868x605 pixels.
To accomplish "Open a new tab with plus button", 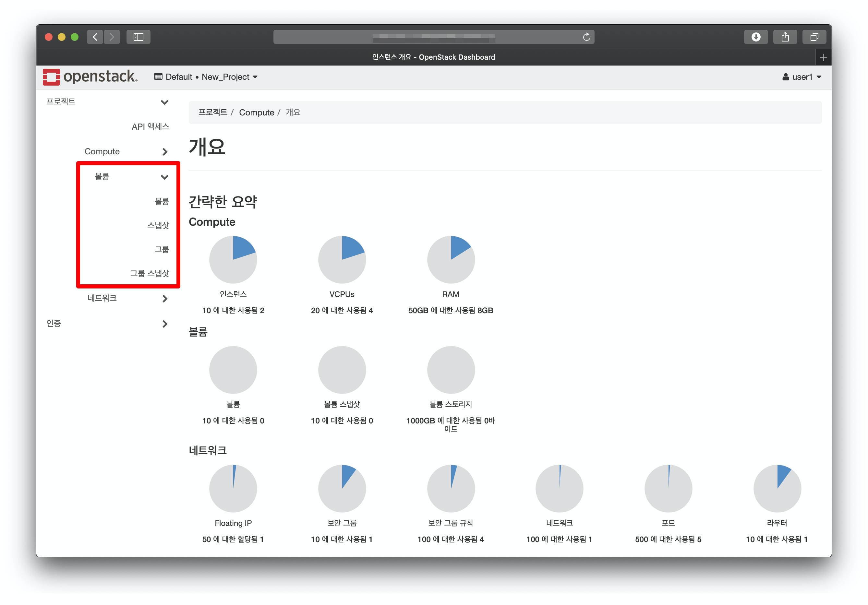I will click(x=823, y=57).
